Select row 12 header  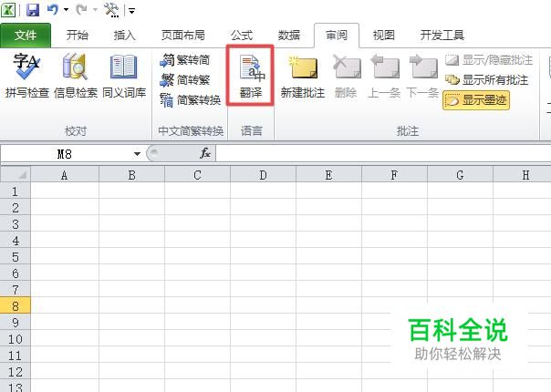pos(16,371)
